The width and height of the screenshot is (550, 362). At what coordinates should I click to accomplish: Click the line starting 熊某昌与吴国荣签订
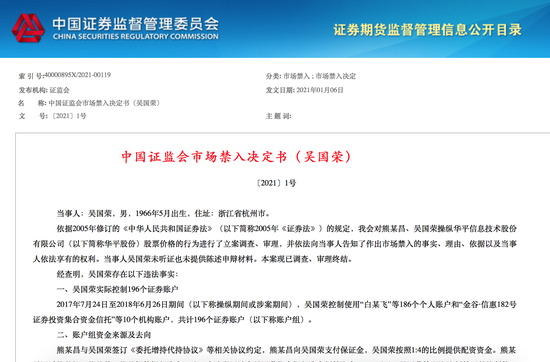click(x=287, y=350)
